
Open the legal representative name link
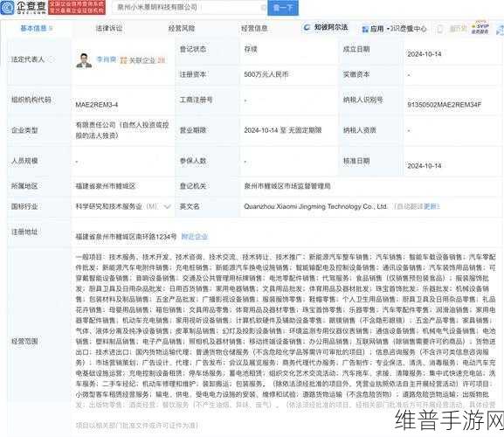(x=107, y=59)
